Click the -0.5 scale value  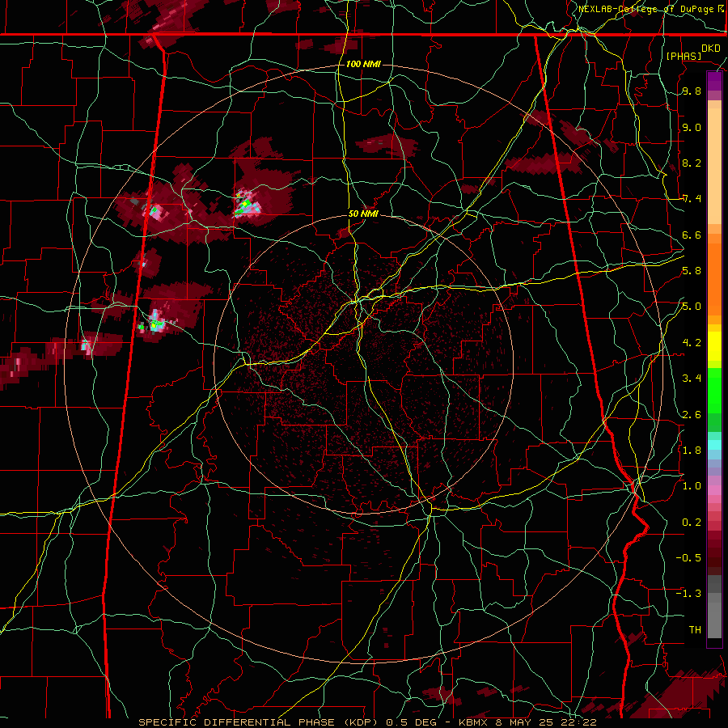(x=688, y=558)
